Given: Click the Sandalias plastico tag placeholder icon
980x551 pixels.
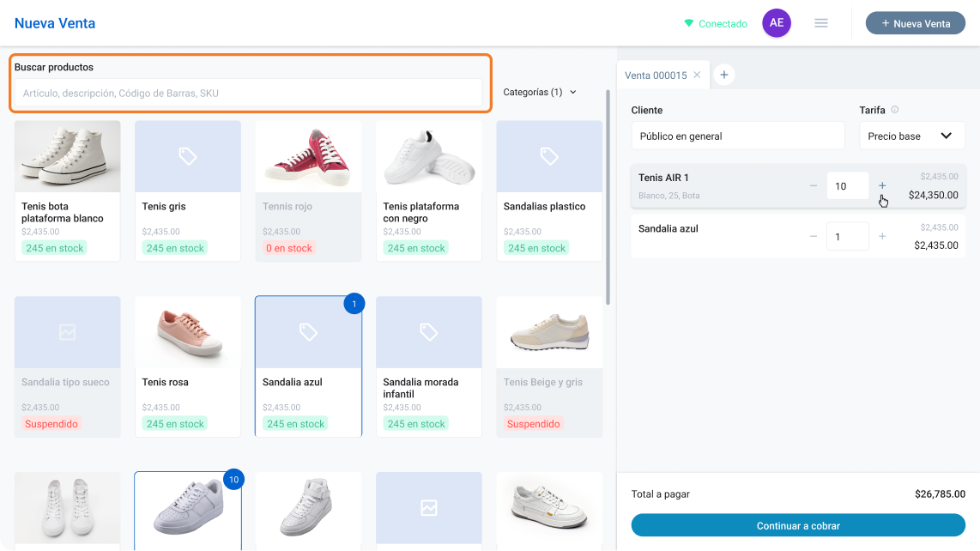Looking at the screenshot, I should (x=548, y=156).
